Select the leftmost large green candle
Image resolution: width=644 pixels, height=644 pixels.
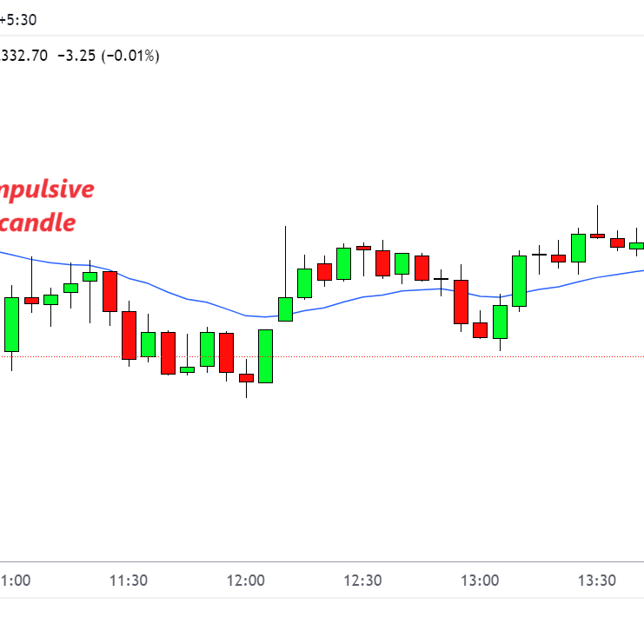point(11,324)
